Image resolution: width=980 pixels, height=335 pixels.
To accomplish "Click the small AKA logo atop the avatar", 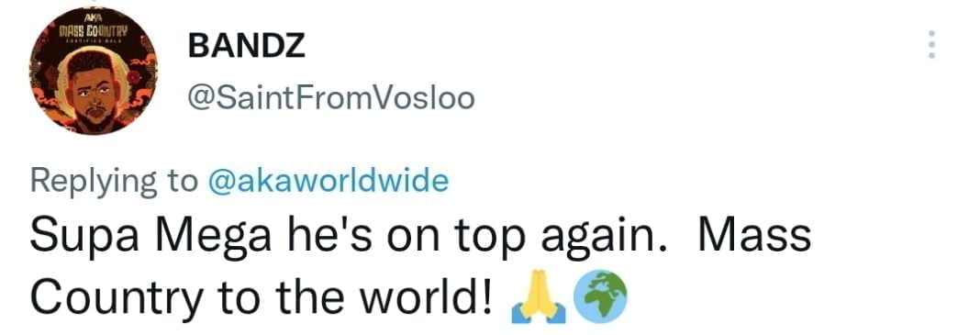I will tap(93, 17).
